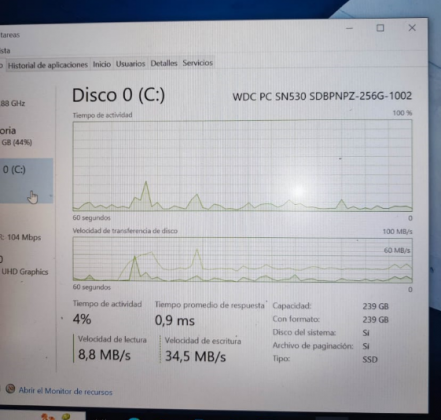Click the Velocidad de escritura label

click(x=203, y=341)
